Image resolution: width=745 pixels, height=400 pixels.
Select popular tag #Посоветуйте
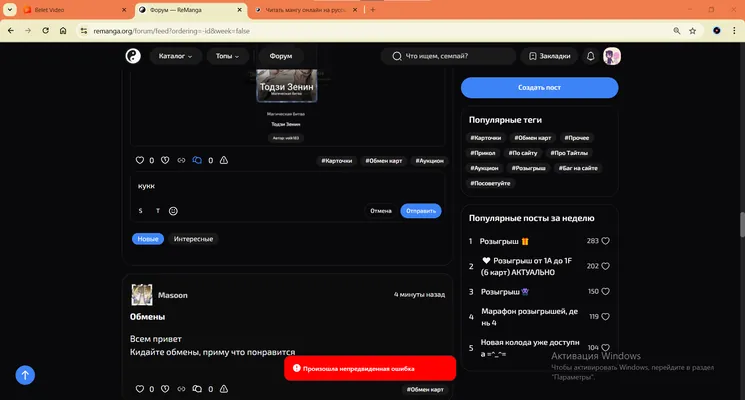point(490,183)
